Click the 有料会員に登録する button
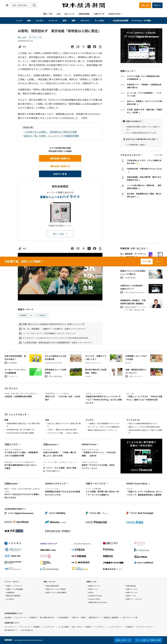 (x=60, y=158)
